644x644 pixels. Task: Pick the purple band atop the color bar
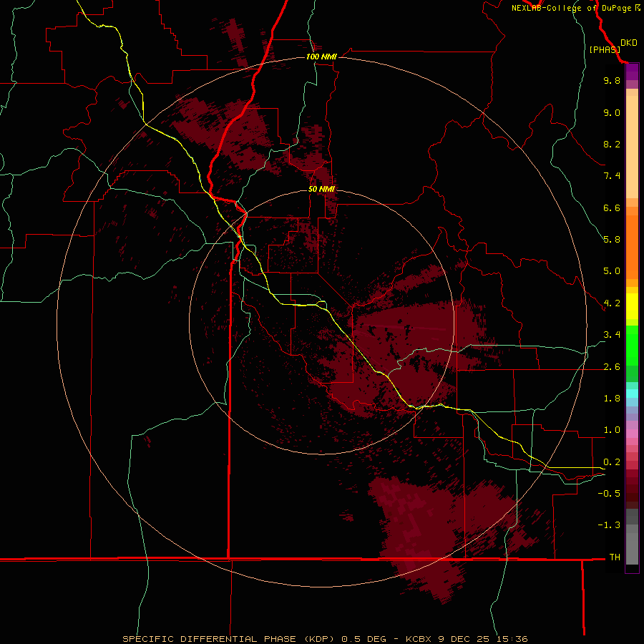click(x=632, y=72)
